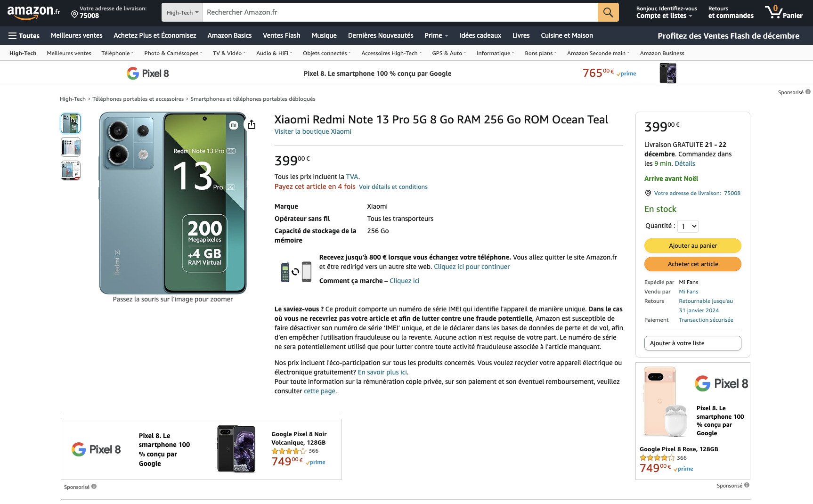Screen dimensions: 813x504
Task: Open the High-Tech search category dropdown
Action: [x=182, y=12]
